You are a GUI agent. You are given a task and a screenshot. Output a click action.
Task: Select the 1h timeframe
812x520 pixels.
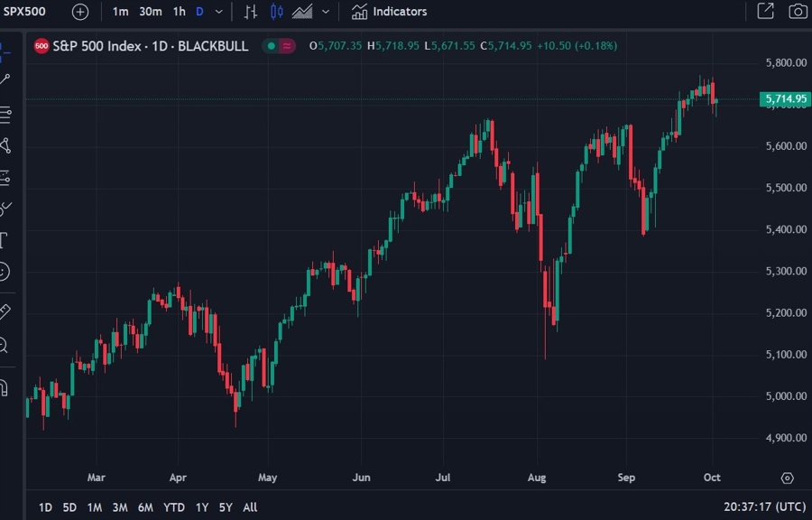click(180, 12)
